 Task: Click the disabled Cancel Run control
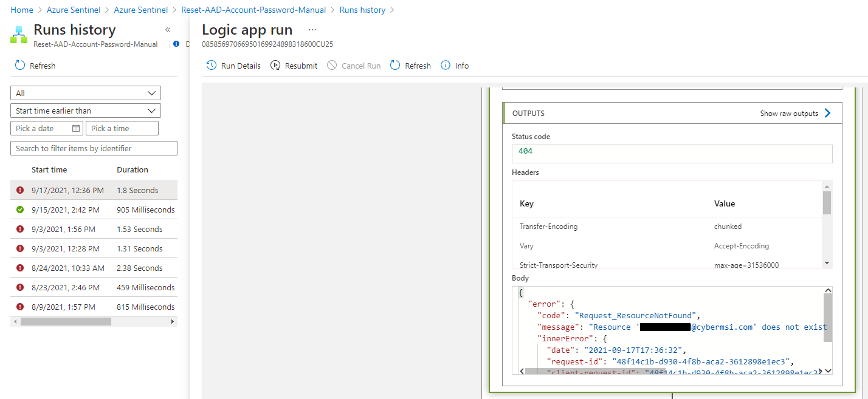tap(331, 65)
